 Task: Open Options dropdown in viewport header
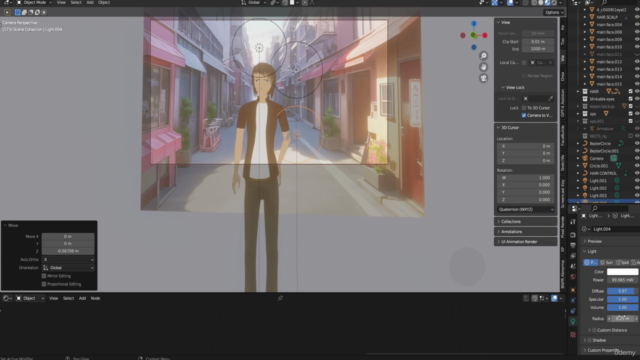(554, 12)
